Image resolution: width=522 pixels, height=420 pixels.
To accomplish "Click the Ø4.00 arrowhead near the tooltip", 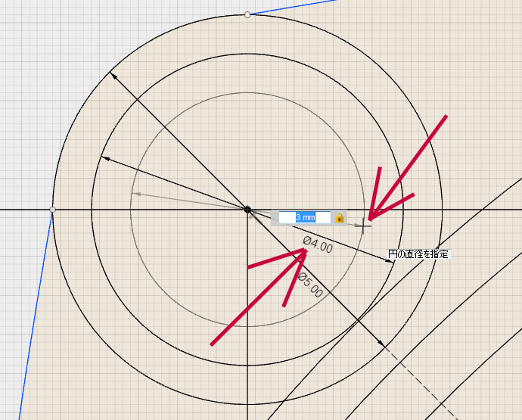I will pyautogui.click(x=390, y=260).
